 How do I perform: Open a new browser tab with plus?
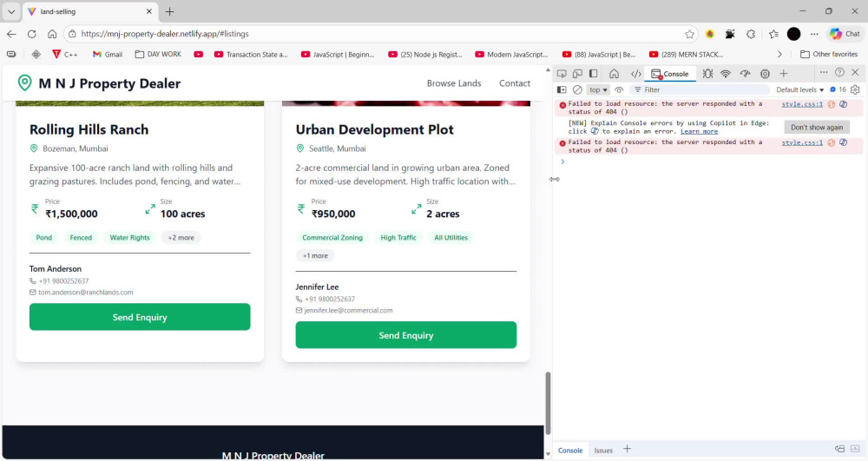point(170,11)
